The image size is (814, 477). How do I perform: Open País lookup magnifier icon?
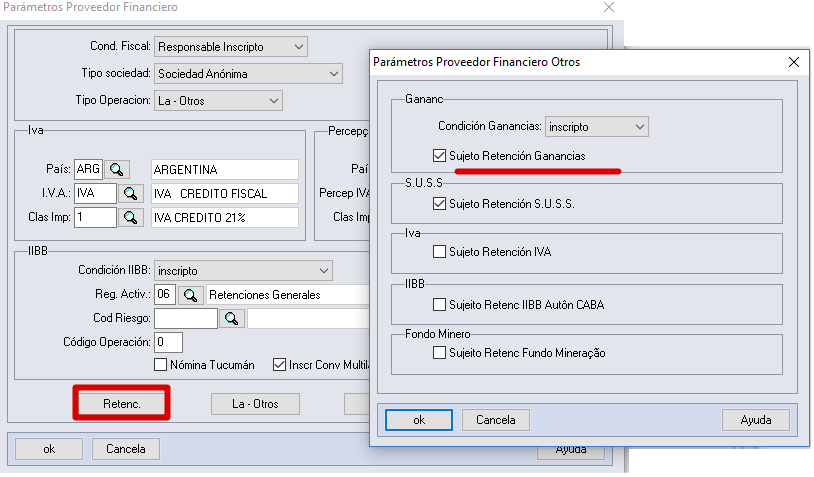(117, 169)
